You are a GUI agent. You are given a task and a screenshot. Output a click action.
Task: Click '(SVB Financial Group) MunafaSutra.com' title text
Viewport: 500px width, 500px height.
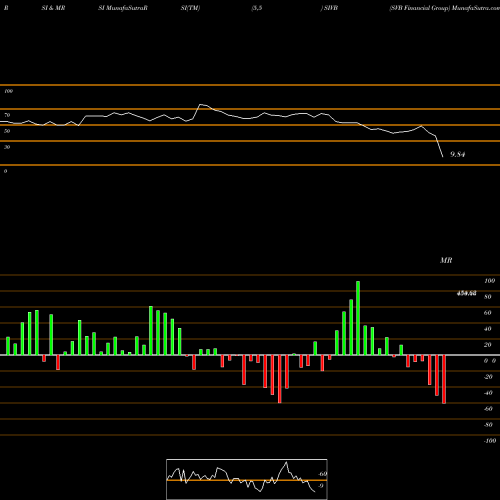point(444,8)
